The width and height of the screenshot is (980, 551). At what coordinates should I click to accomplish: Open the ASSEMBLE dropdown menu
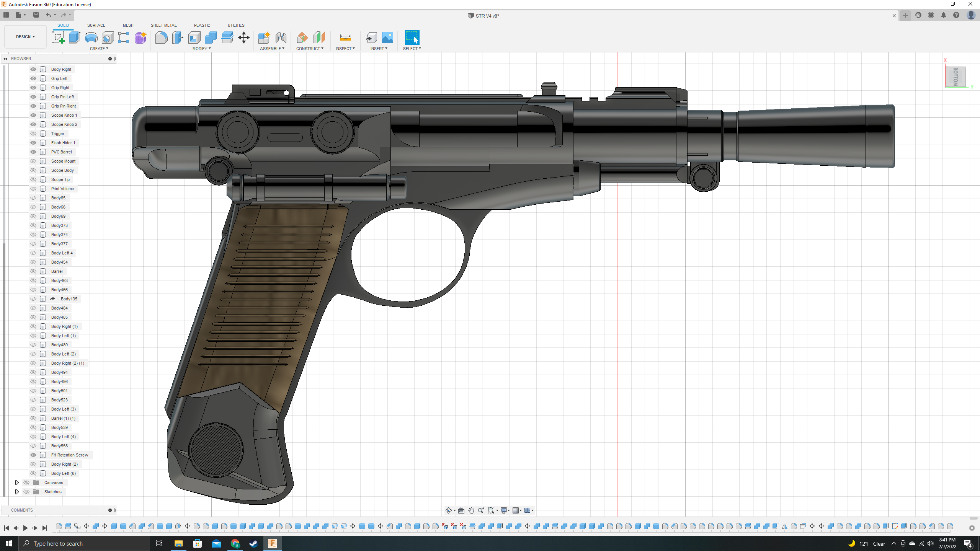click(x=272, y=49)
